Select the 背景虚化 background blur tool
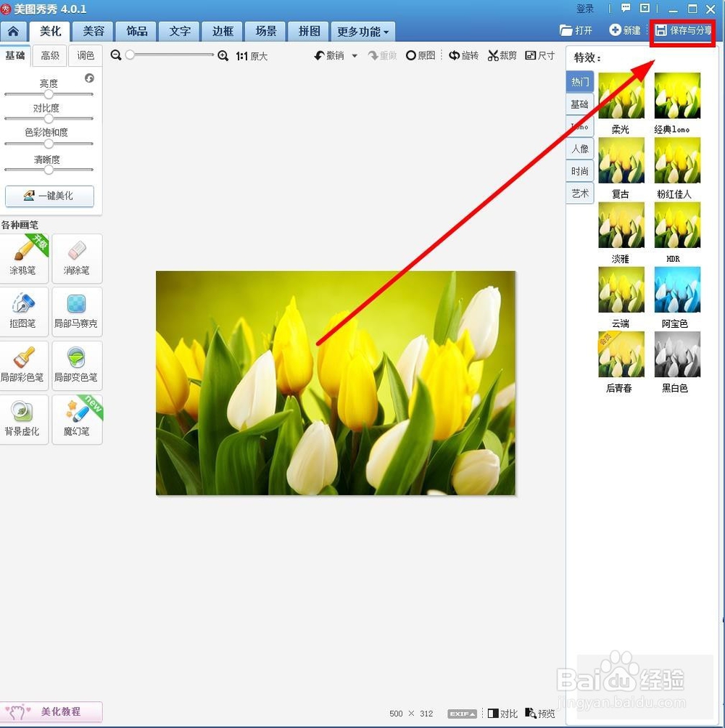725x728 pixels. click(x=24, y=420)
